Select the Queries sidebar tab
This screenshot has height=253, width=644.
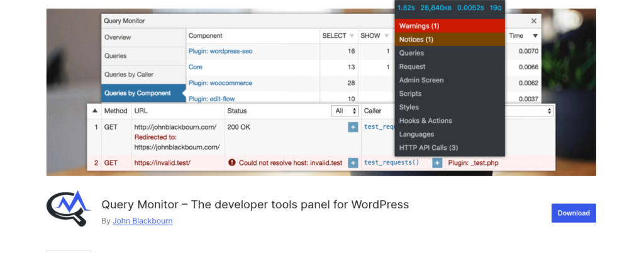(x=143, y=56)
